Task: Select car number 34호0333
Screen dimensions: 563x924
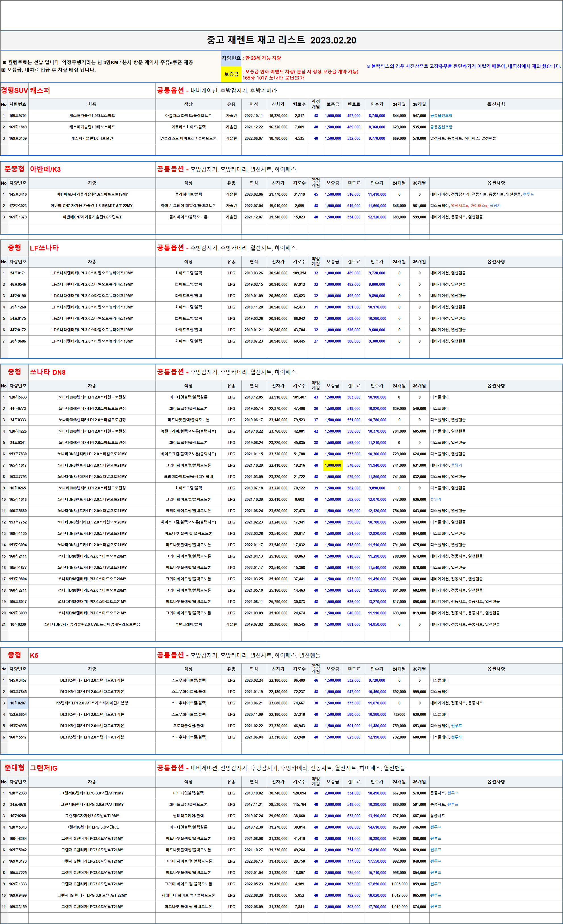Action: (x=18, y=420)
